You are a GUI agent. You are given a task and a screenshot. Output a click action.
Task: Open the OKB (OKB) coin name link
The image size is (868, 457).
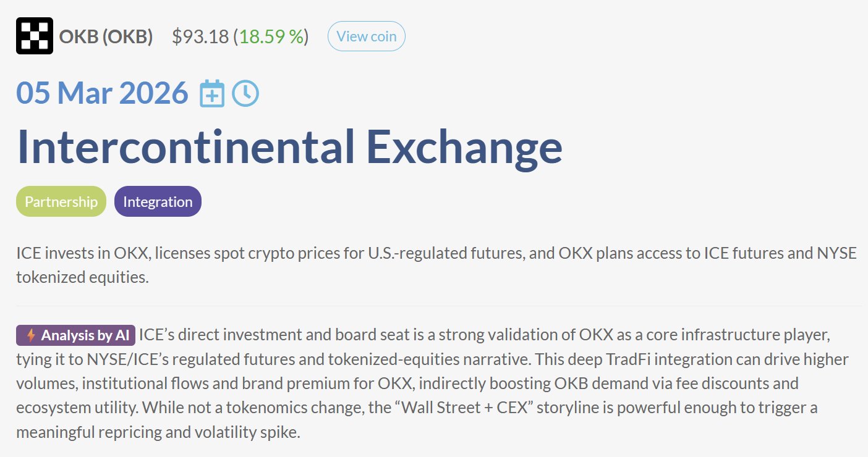pos(106,37)
